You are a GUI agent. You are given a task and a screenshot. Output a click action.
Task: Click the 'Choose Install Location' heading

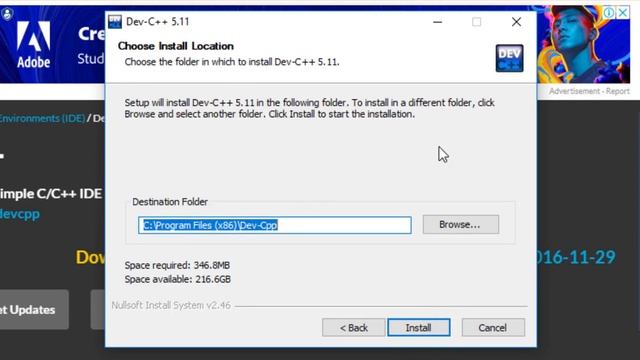(x=176, y=46)
